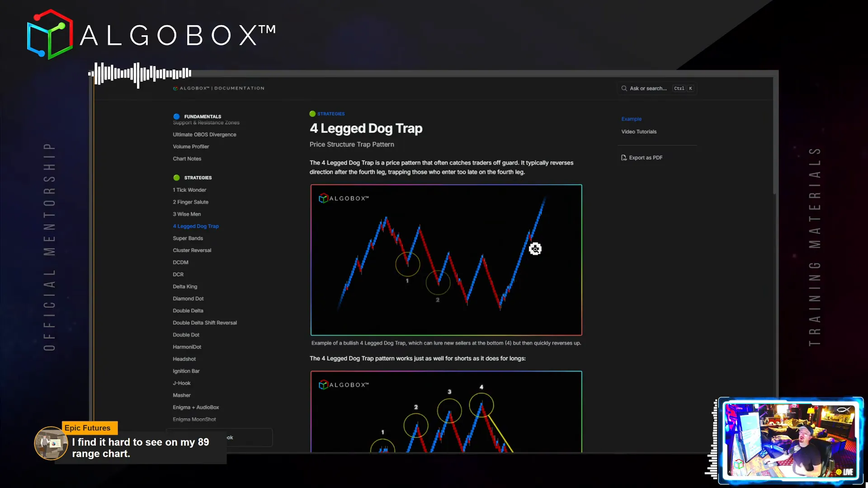Screen dimensions: 868x488
Task: Open Support & Resistance Zones page
Action: (x=206, y=123)
